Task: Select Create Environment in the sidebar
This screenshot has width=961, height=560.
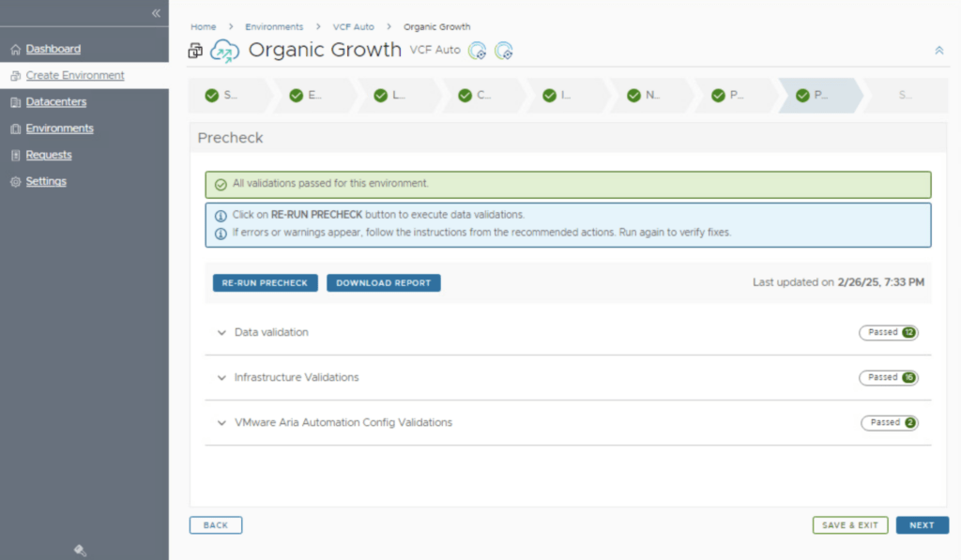Action: coord(74,75)
